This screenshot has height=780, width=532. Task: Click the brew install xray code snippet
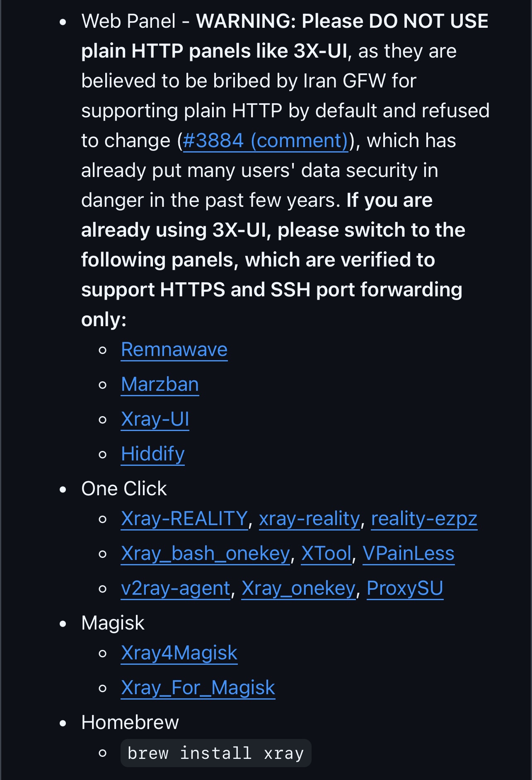pos(216,753)
